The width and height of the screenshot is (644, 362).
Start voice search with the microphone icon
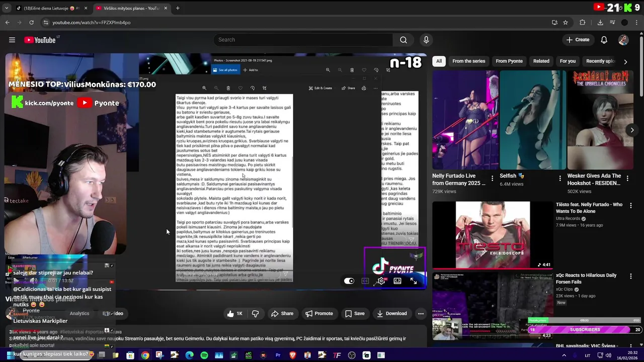[426, 40]
